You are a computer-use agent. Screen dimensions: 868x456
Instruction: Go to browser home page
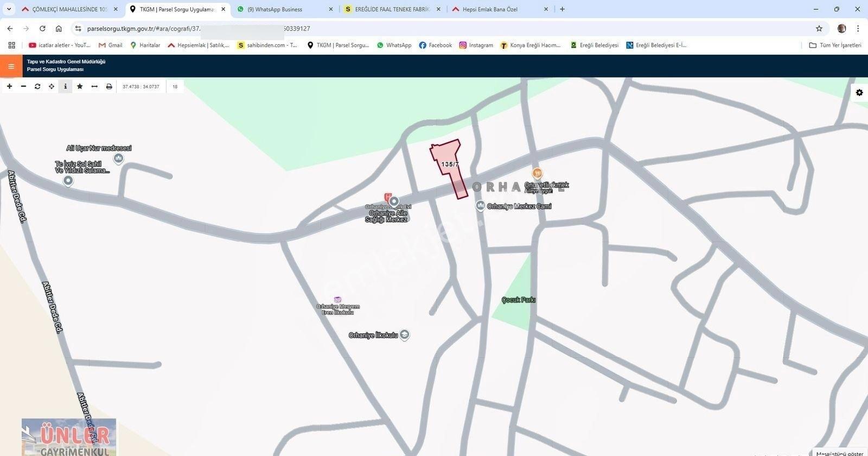coord(59,28)
